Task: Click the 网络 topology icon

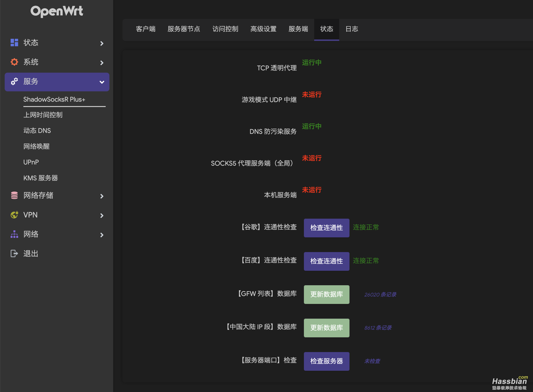Action: [x=14, y=235]
